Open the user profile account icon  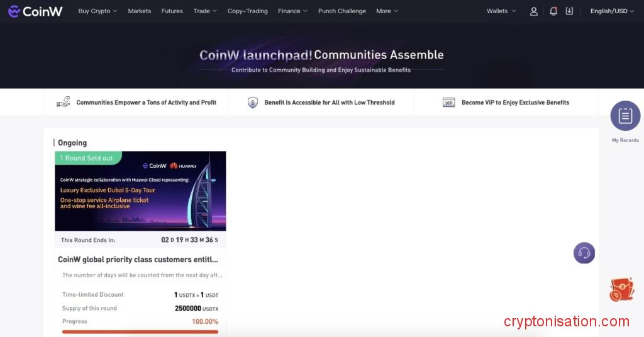(534, 11)
